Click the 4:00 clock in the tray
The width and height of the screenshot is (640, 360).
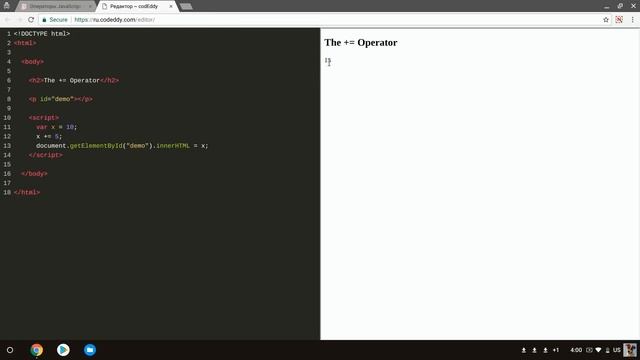(x=576, y=350)
